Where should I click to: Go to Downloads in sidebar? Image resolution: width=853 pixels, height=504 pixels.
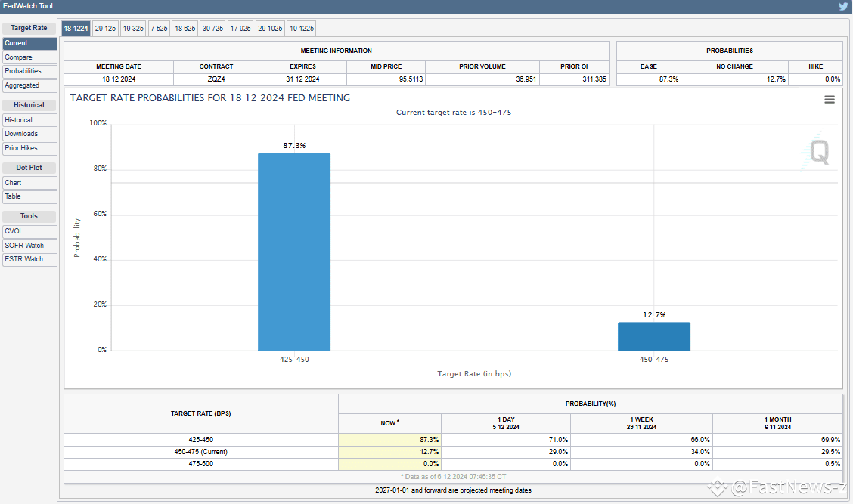[29, 134]
